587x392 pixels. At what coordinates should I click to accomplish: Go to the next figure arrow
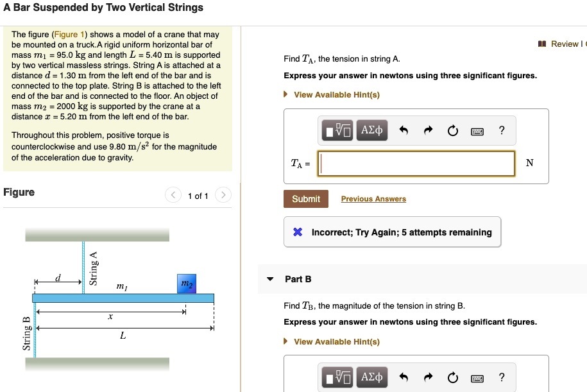223,195
